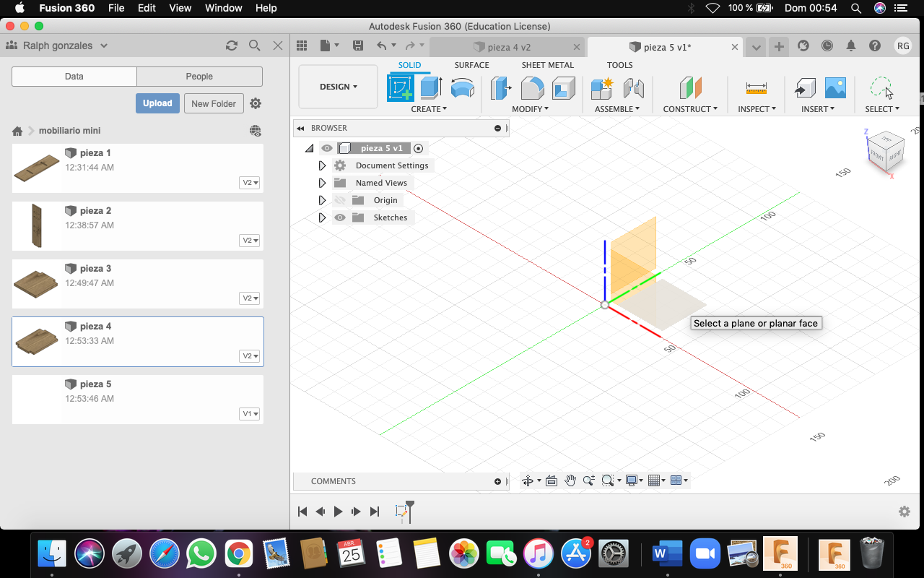Image resolution: width=924 pixels, height=578 pixels.
Task: Open the RG user profile button
Action: (903, 46)
